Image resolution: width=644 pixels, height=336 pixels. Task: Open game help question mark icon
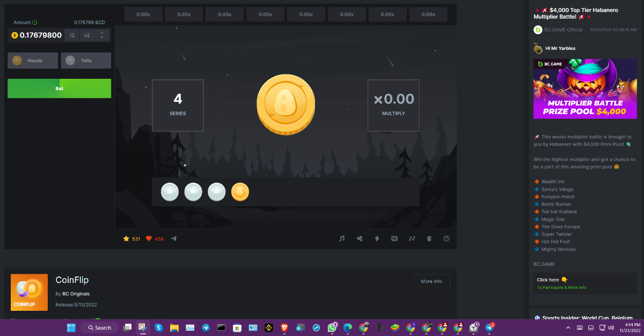tap(447, 238)
